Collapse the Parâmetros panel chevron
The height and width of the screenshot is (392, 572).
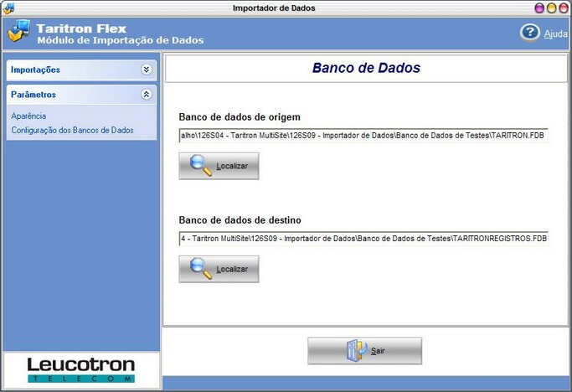click(147, 95)
